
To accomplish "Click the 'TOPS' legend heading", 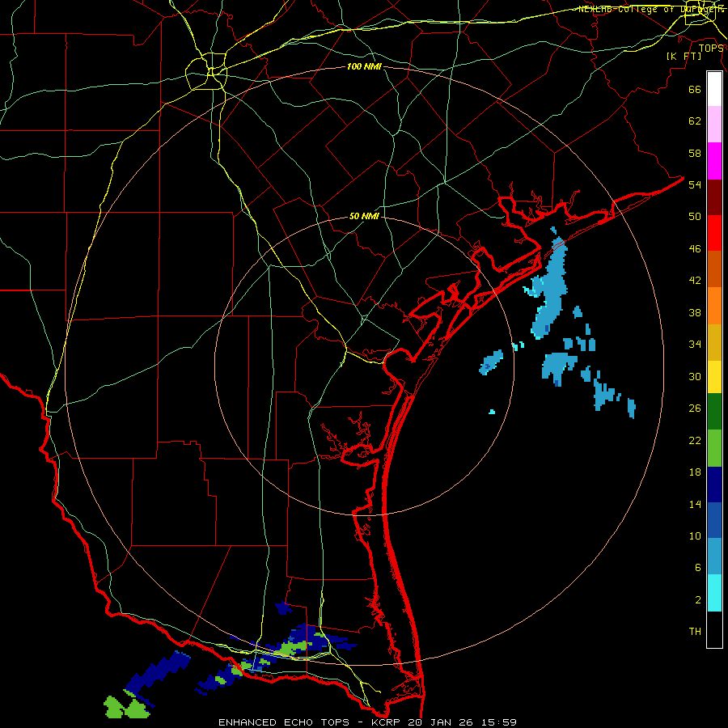I will pyautogui.click(x=711, y=49).
